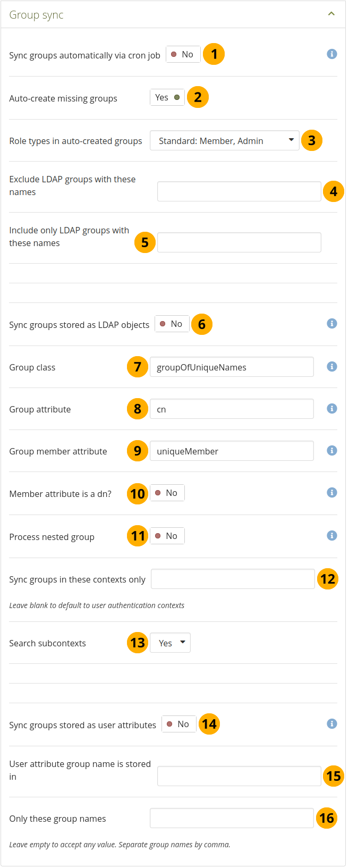Viewport: 349px width, 868px height.
Task: Collapse the Group sync section chevron
Action: 331,14
